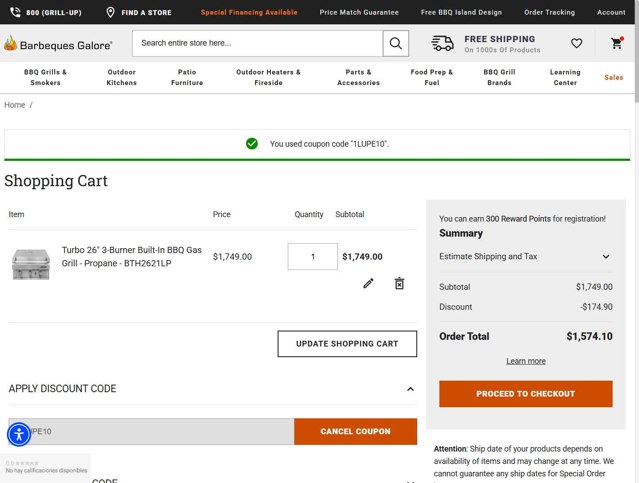Click the phone icon next to 800 (GRILL-UP)

pos(15,12)
